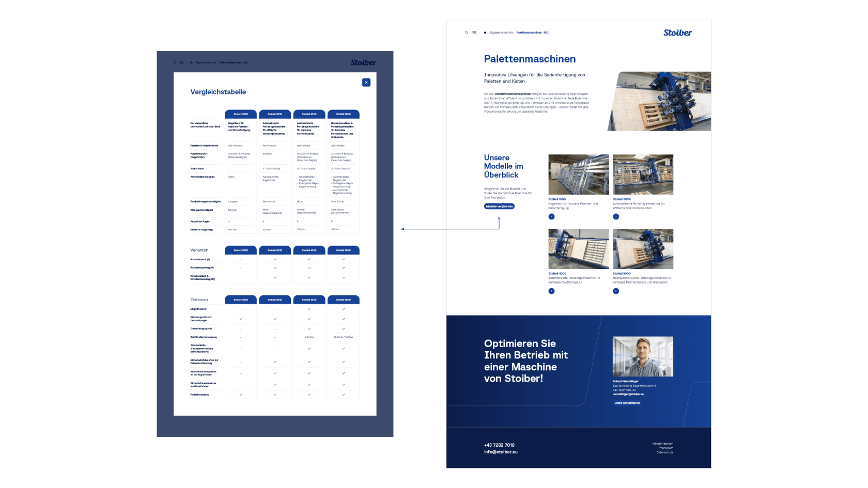Click the StoNail 3000 product thumbnail
Screen dimensions: 868x488
pos(643,175)
